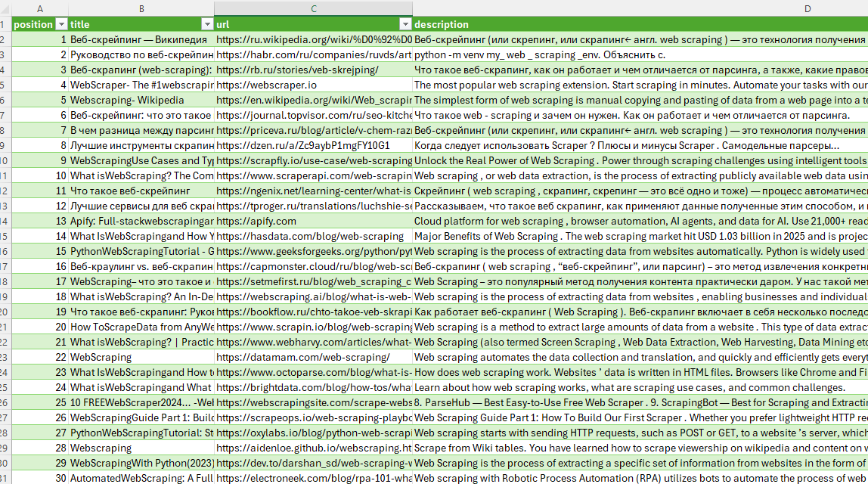Click the electroneek.com URL cell
The width and height of the screenshot is (868, 484).
313,479
